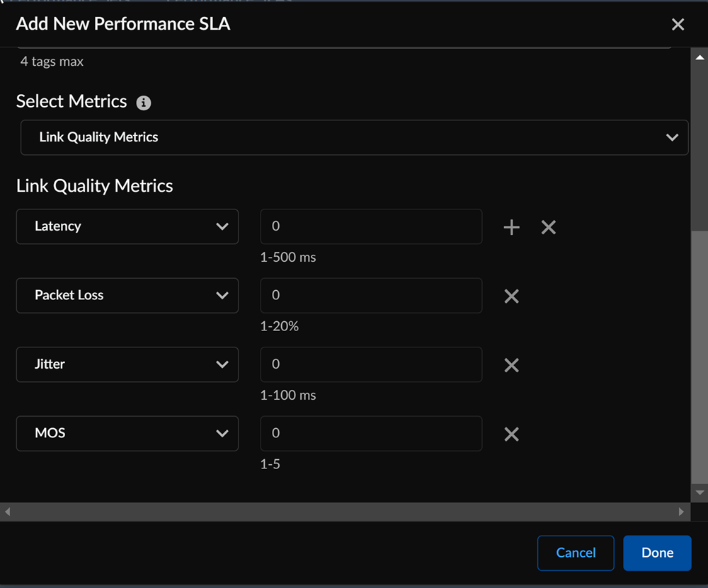Click the vertical scrollbar down arrow
The height and width of the screenshot is (588, 708).
coord(700,492)
